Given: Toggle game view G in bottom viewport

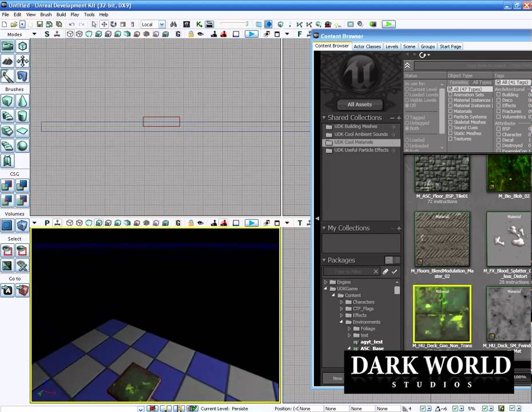Looking at the screenshot, I should pyautogui.click(x=178, y=223).
